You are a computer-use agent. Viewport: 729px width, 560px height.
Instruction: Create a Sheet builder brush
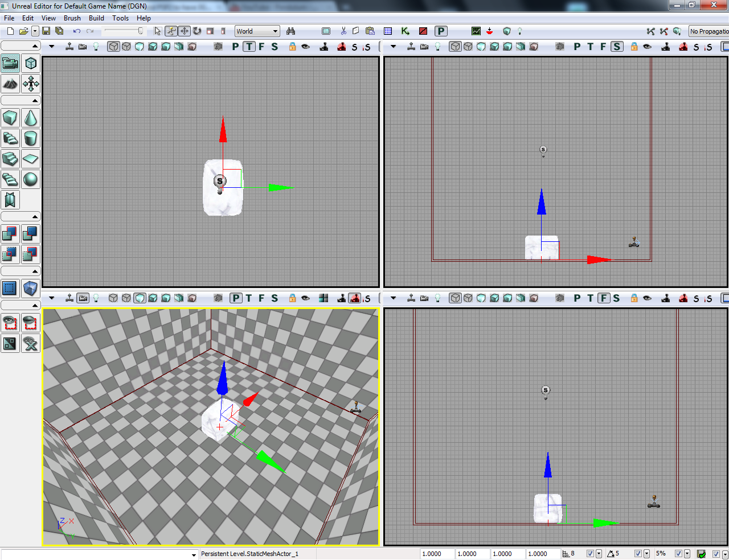click(31, 159)
